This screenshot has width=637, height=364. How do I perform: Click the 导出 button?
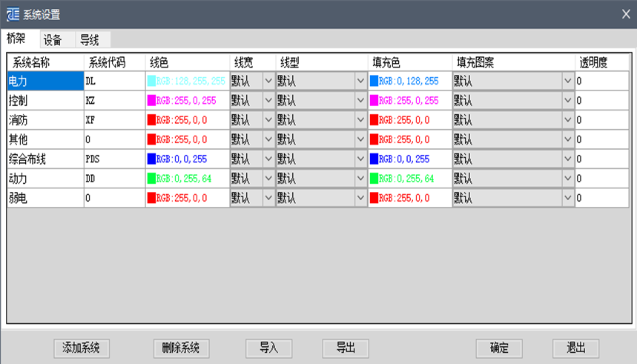[346, 348]
